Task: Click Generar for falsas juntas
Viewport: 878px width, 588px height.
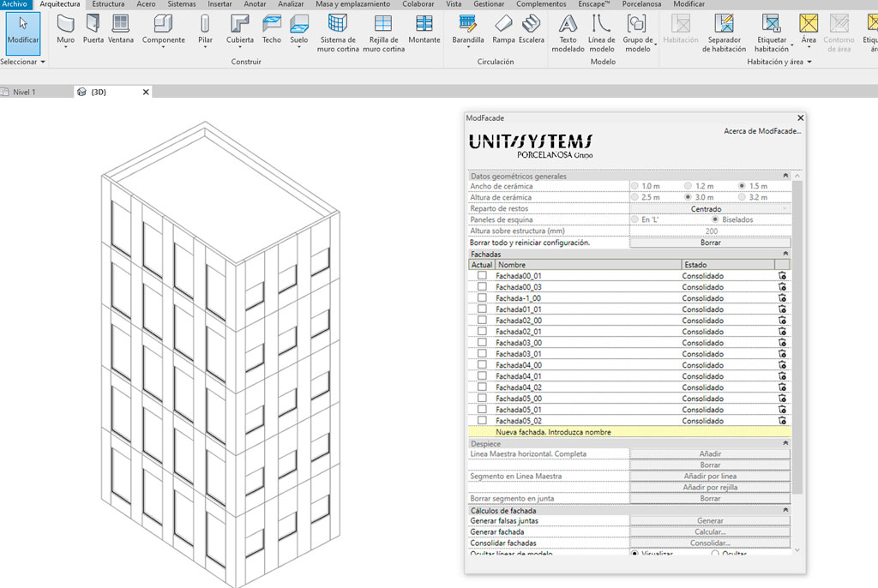Action: coord(710,521)
